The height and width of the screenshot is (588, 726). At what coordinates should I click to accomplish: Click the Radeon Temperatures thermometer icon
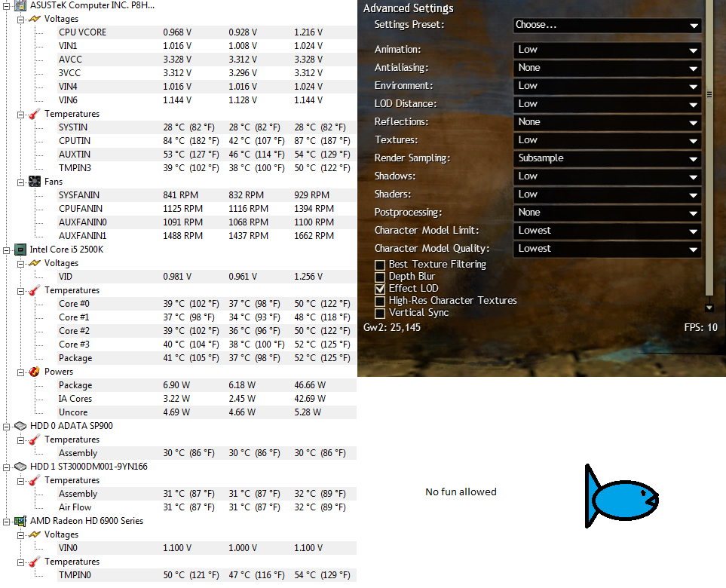tap(34, 562)
